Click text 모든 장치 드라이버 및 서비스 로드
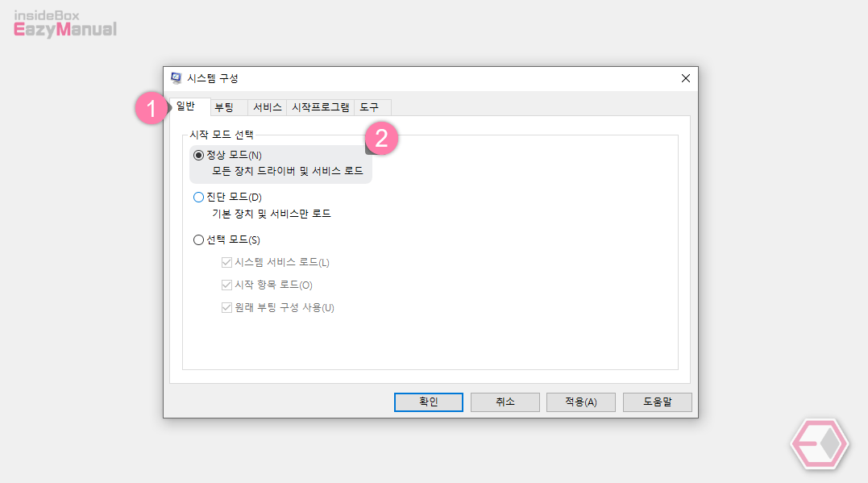Viewport: 868px width, 483px height. 287,171
